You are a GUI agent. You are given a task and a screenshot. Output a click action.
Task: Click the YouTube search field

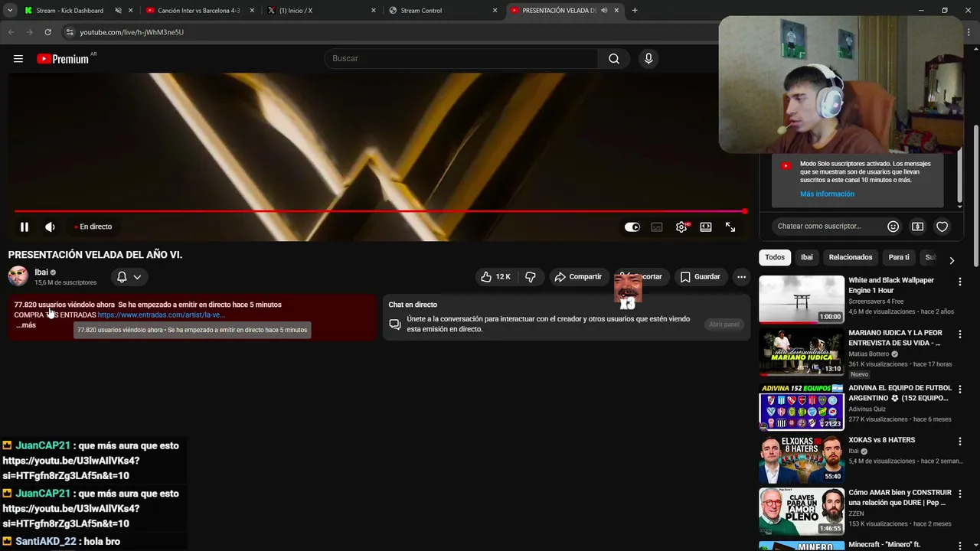[461, 59]
